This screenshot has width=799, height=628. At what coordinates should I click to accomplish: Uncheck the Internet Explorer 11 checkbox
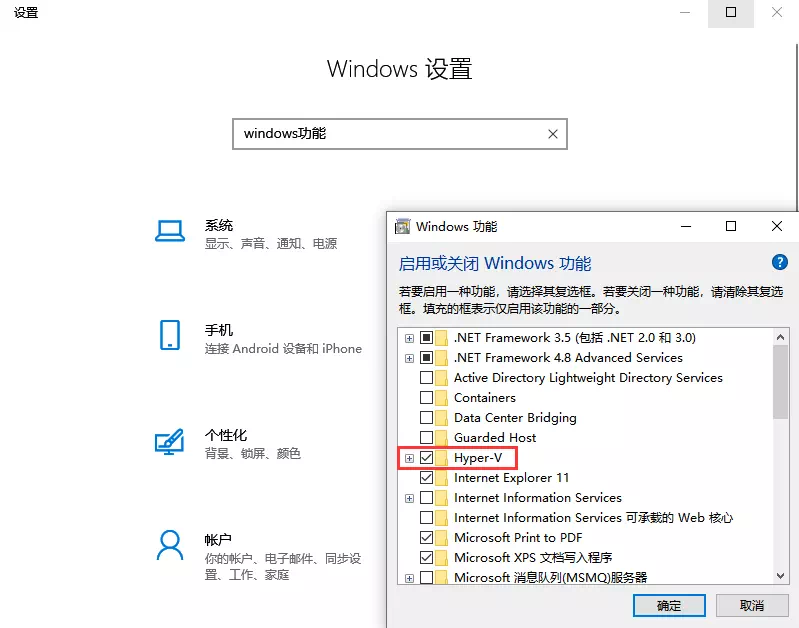(427, 478)
